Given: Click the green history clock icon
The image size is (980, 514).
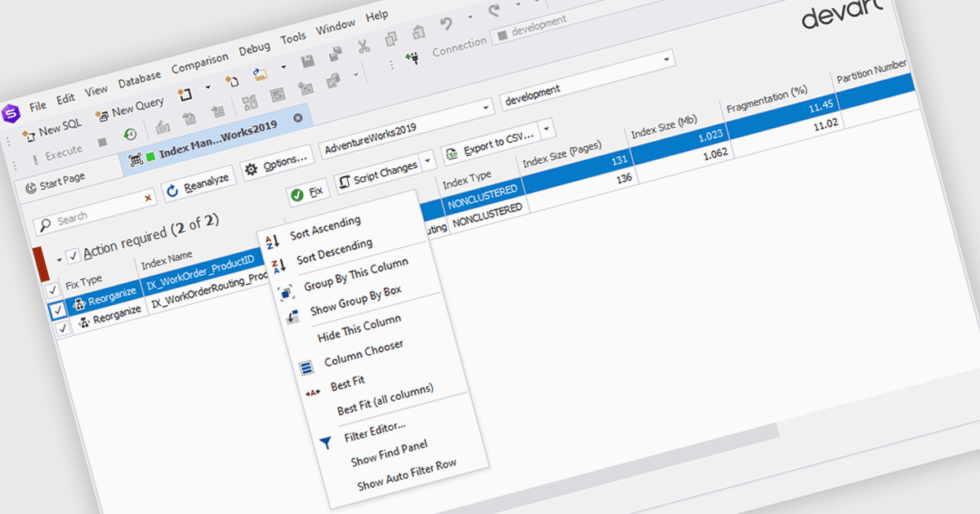Looking at the screenshot, I should (129, 135).
